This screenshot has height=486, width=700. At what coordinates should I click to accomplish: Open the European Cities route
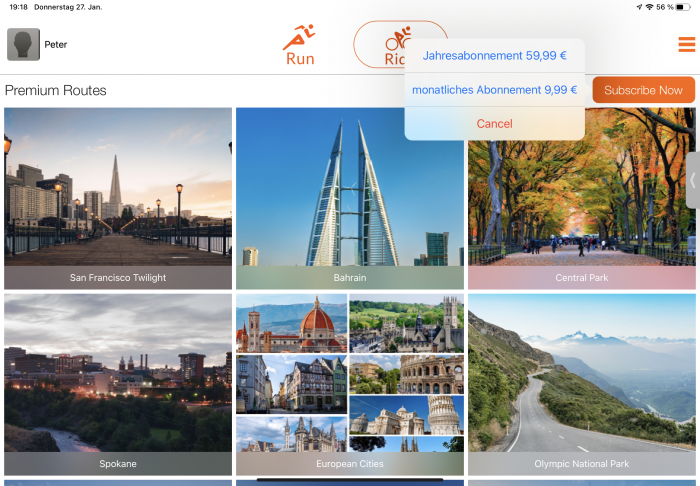[350, 384]
